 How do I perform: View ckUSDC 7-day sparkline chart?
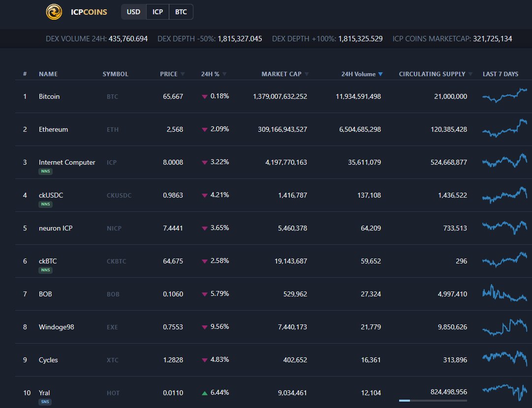tap(504, 195)
